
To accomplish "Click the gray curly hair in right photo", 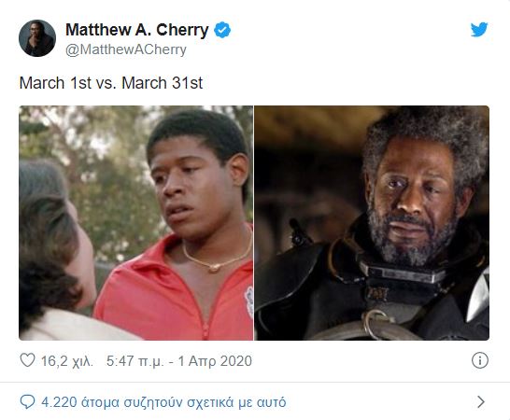I will 427,138.
